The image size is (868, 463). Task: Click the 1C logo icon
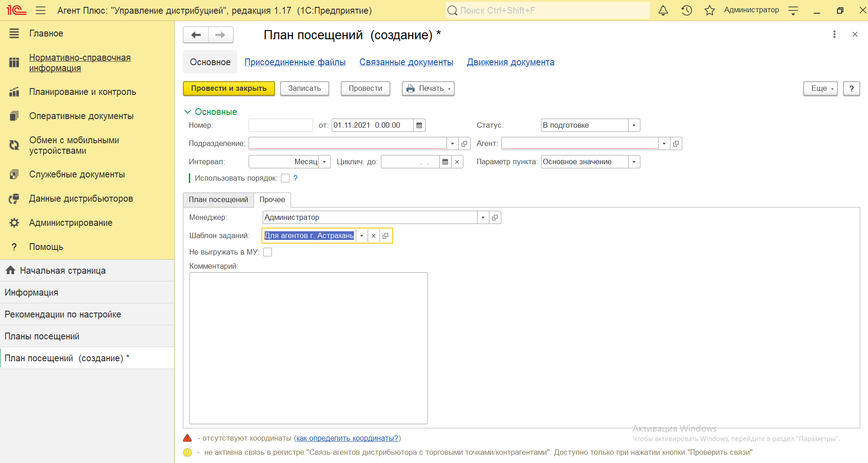pyautogui.click(x=16, y=10)
